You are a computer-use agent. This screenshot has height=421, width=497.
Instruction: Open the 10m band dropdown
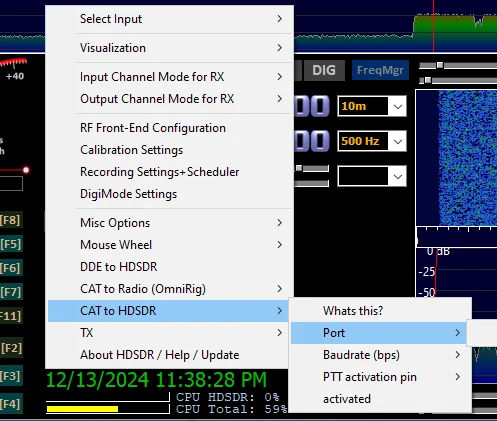[x=372, y=106]
